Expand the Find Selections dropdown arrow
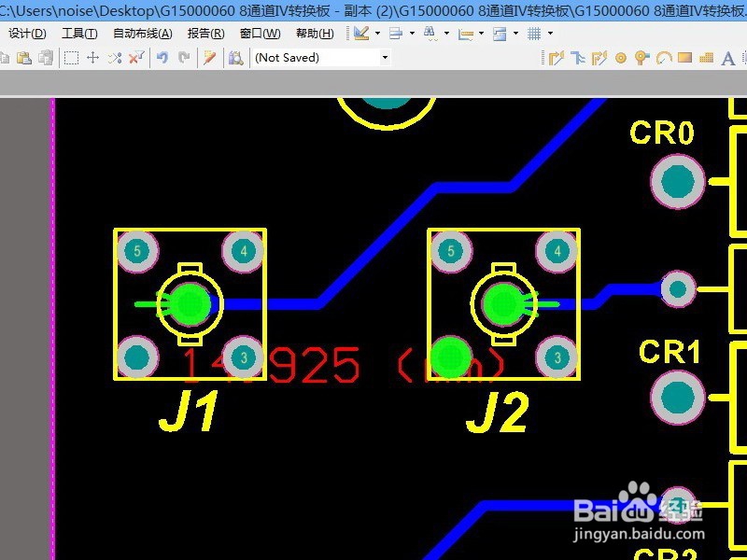The height and width of the screenshot is (560, 747). click(446, 34)
